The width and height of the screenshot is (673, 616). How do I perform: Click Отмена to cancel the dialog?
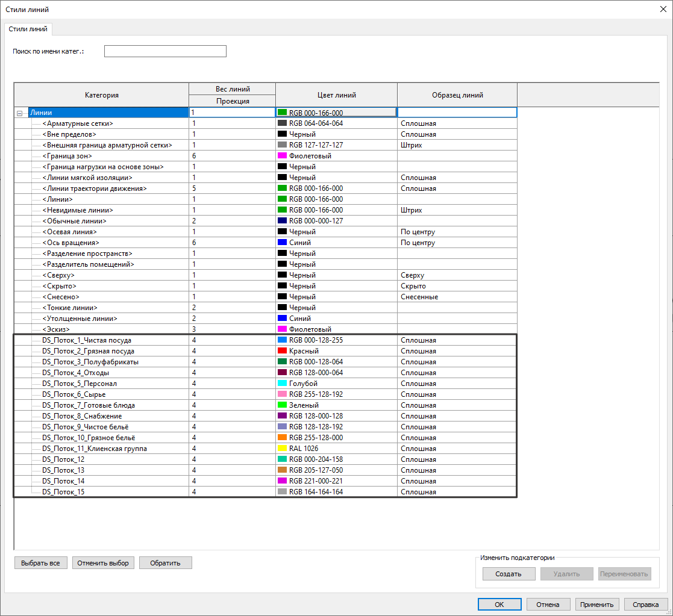(548, 605)
